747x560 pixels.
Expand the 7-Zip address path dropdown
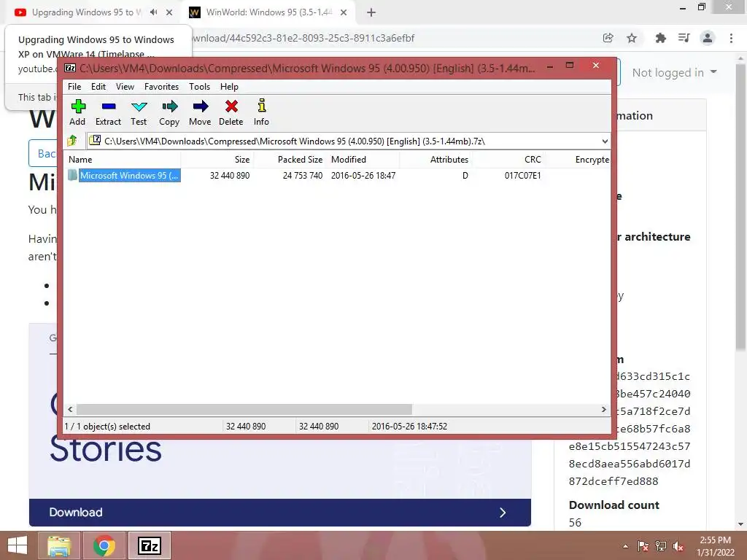[x=605, y=141]
